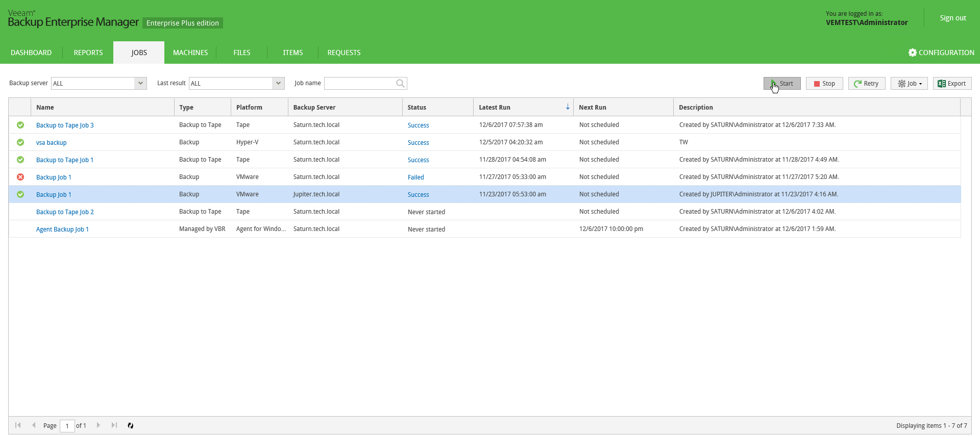
Task: Click the Stop job button
Action: click(824, 84)
